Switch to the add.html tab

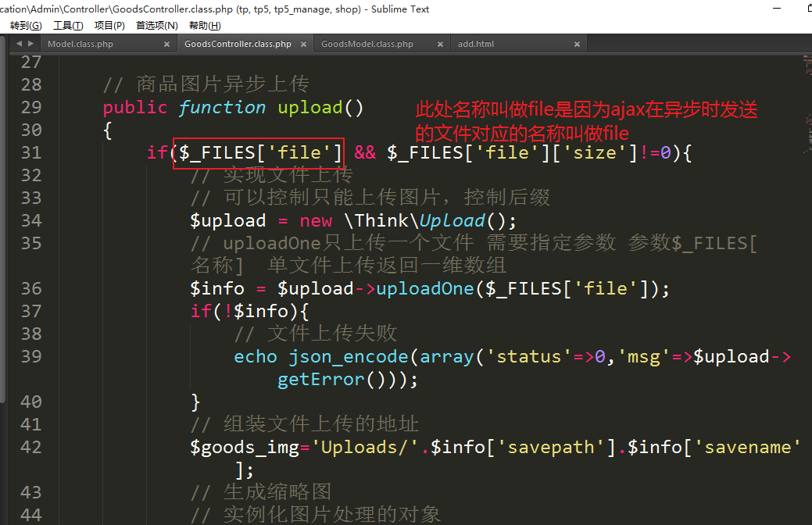point(476,45)
